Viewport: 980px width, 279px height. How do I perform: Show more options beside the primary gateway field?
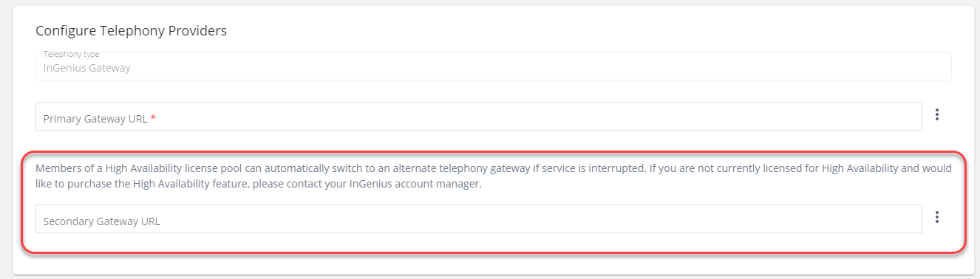click(936, 114)
